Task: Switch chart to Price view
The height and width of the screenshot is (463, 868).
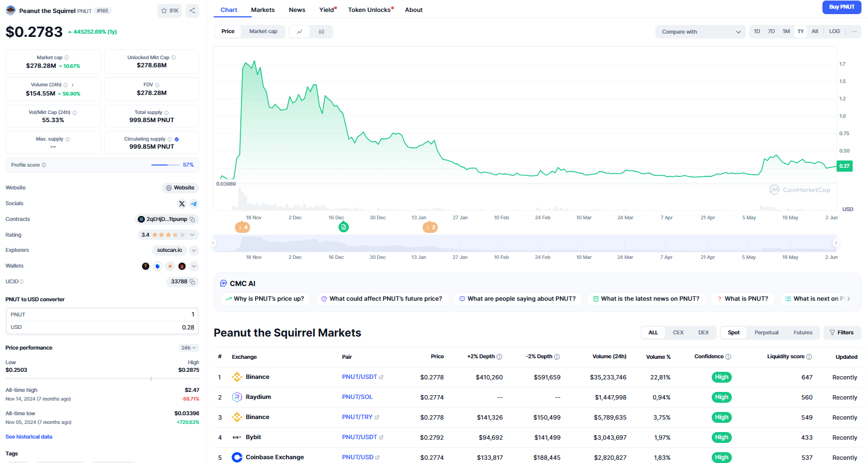Action: (228, 31)
